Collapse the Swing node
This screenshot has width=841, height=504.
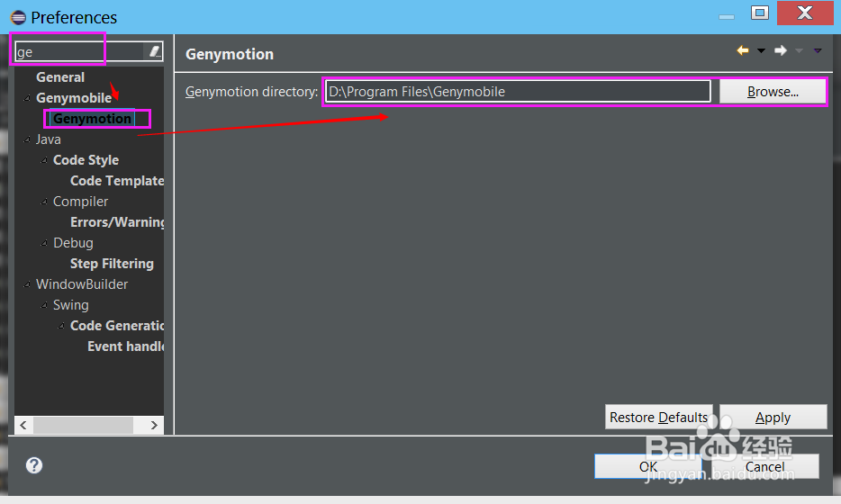tap(44, 305)
